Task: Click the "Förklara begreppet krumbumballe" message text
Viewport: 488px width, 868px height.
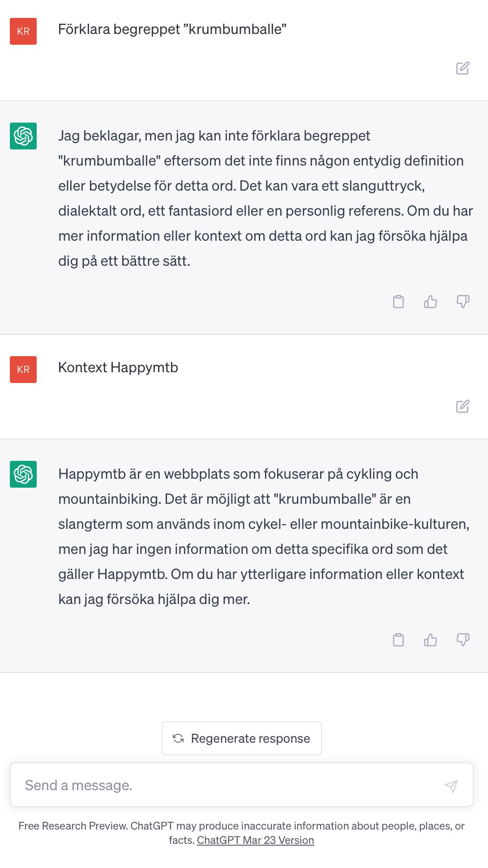Action: coord(172,30)
